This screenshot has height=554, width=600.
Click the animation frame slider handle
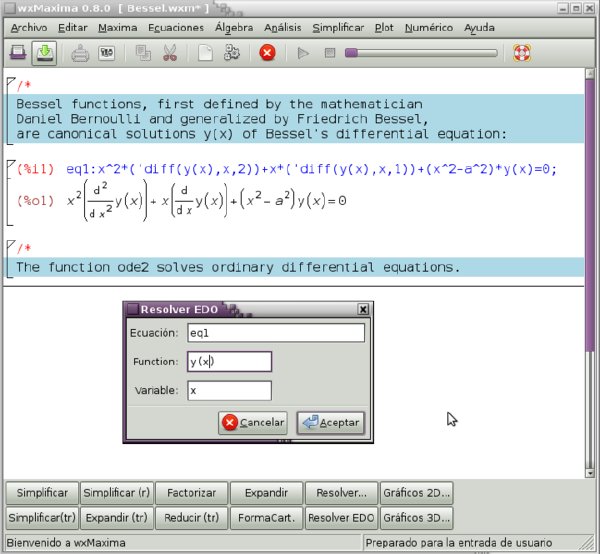(x=351, y=53)
